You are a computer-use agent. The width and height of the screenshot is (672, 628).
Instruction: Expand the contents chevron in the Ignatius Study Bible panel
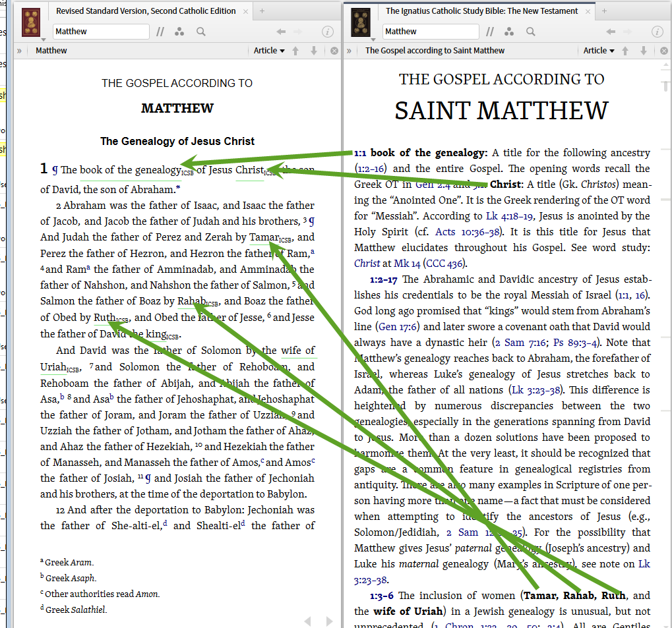349,51
